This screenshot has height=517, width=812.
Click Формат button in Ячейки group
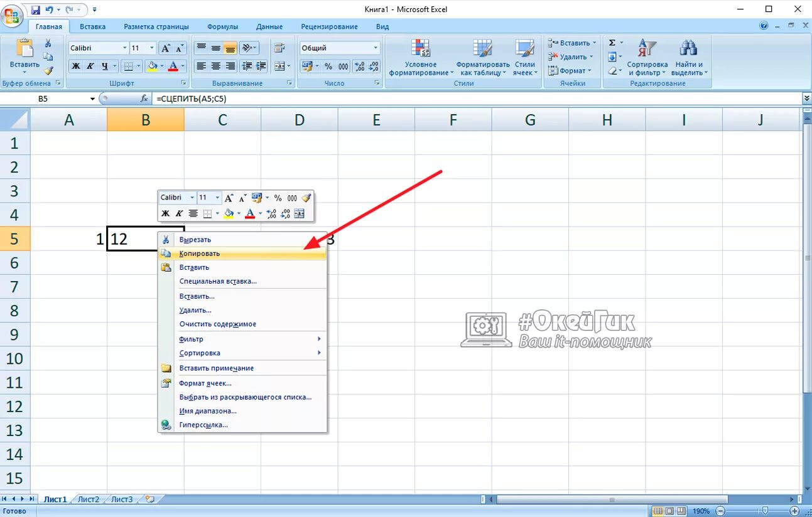[569, 71]
